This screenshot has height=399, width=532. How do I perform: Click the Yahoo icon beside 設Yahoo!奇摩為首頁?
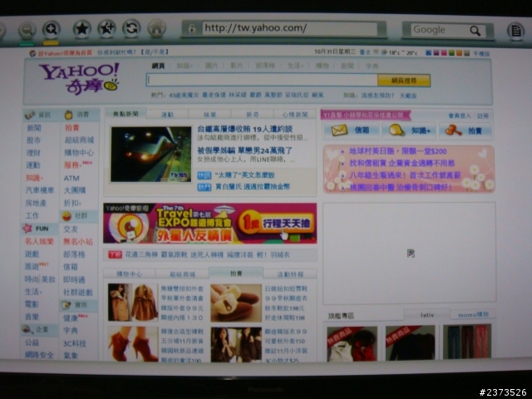coord(32,53)
